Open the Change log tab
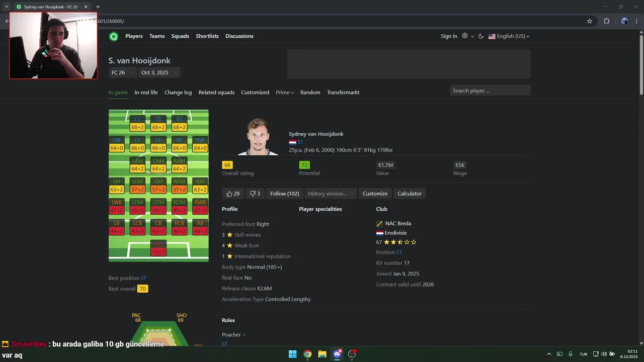 click(x=178, y=93)
